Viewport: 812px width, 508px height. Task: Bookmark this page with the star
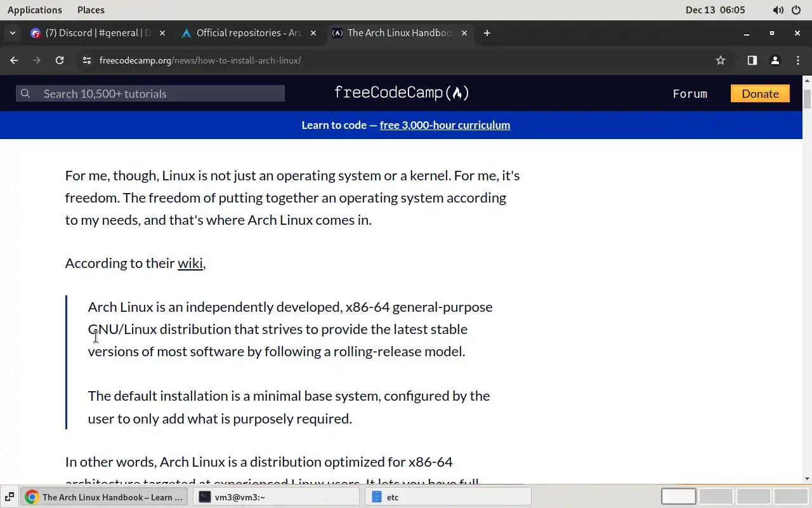point(720,60)
